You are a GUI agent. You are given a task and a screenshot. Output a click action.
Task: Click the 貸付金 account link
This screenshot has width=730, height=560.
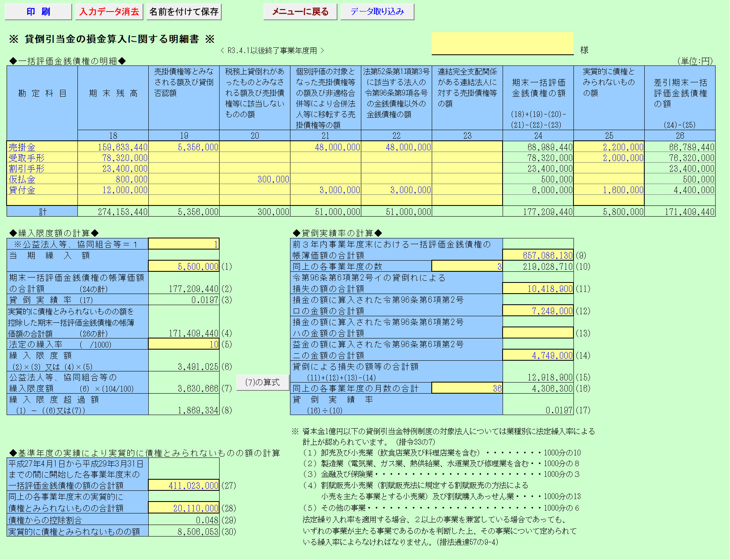[x=22, y=190]
